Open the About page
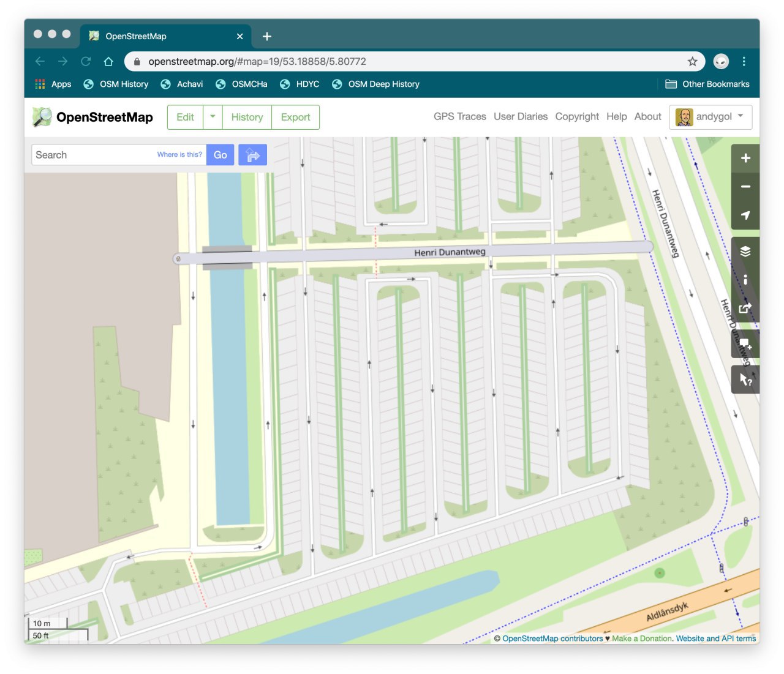 [647, 116]
